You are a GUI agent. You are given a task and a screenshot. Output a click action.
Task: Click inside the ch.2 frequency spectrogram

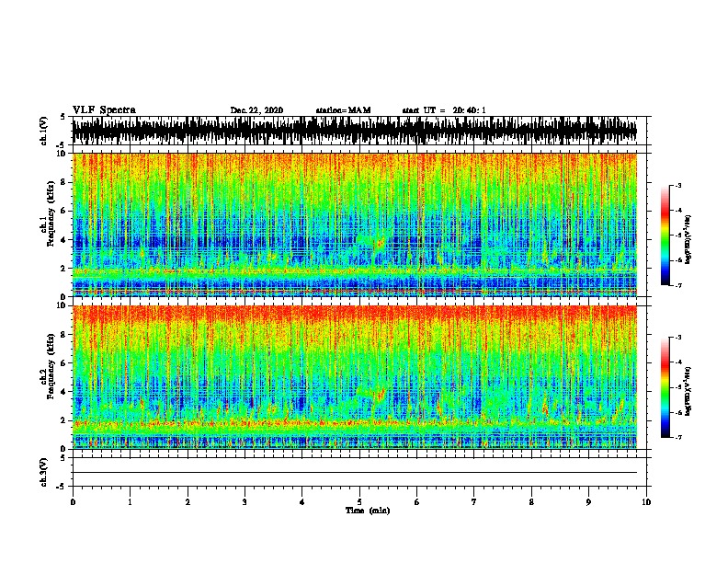click(x=355, y=377)
